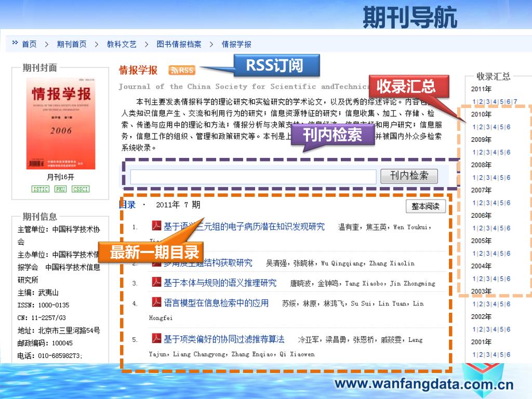The height and width of the screenshot is (399, 532).
Task: Select the 情报学报 journal title heading
Action: tap(138, 70)
